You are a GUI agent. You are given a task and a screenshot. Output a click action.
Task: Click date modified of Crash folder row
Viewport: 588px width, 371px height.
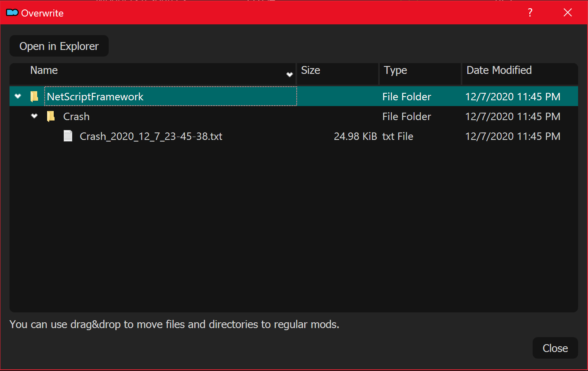click(513, 116)
